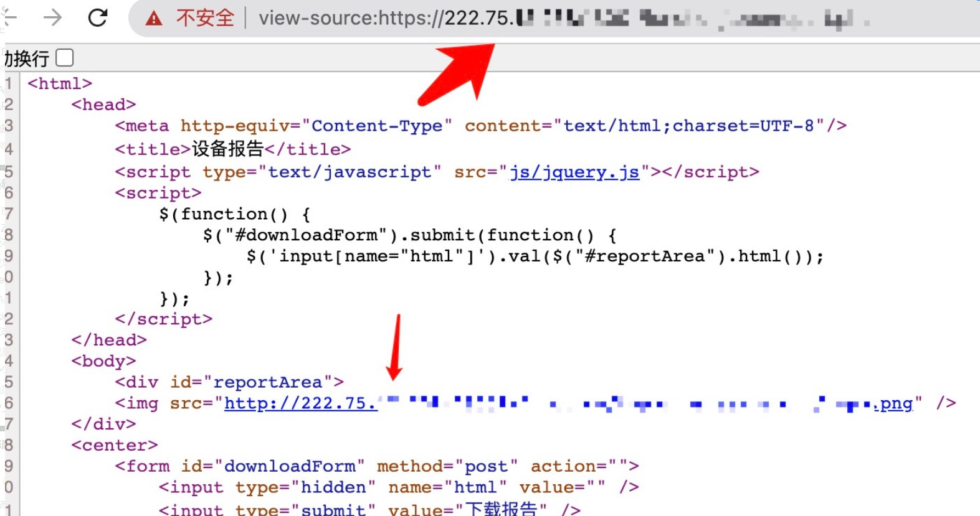Image resolution: width=980 pixels, height=516 pixels.
Task: Reload the page with the refresh icon
Action: click(98, 17)
